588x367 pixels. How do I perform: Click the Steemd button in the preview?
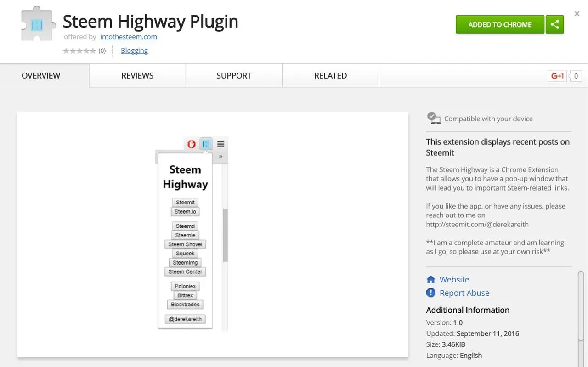[x=185, y=226]
